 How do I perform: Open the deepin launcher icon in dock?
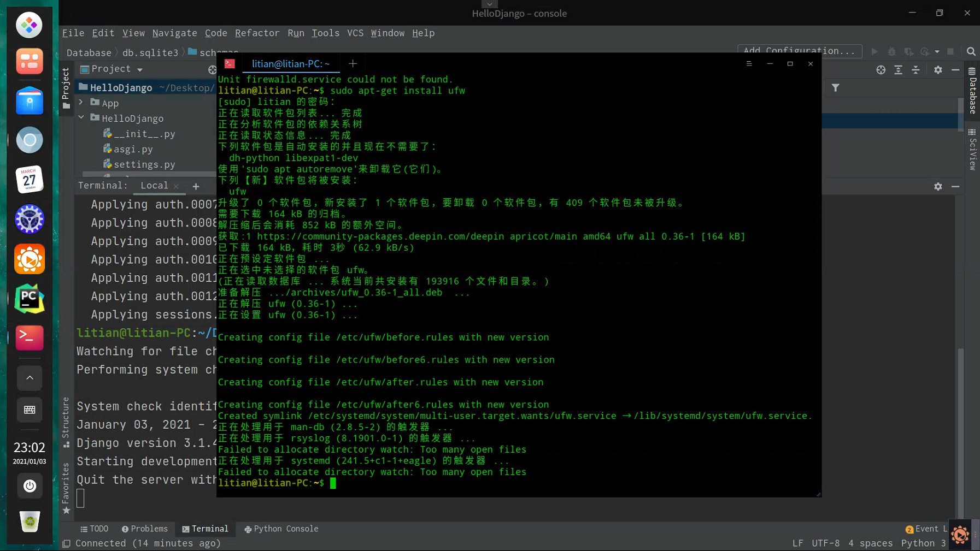(x=30, y=25)
